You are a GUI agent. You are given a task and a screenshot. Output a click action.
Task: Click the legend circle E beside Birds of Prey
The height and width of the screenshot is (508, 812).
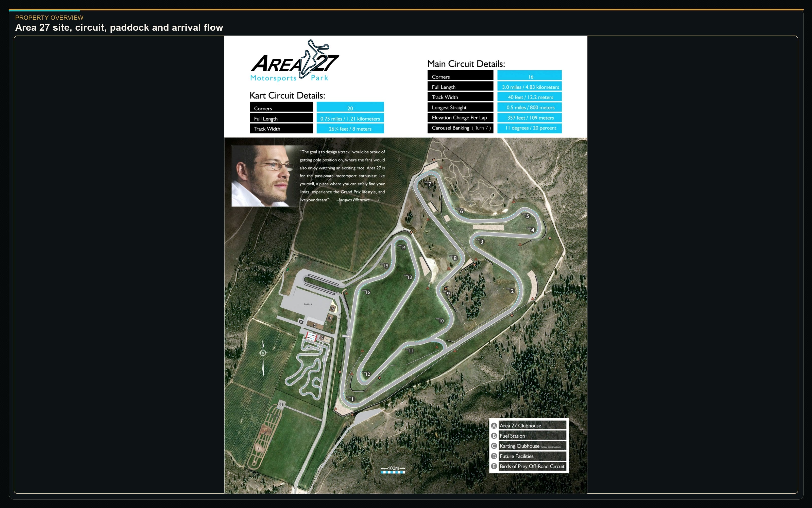point(494,466)
